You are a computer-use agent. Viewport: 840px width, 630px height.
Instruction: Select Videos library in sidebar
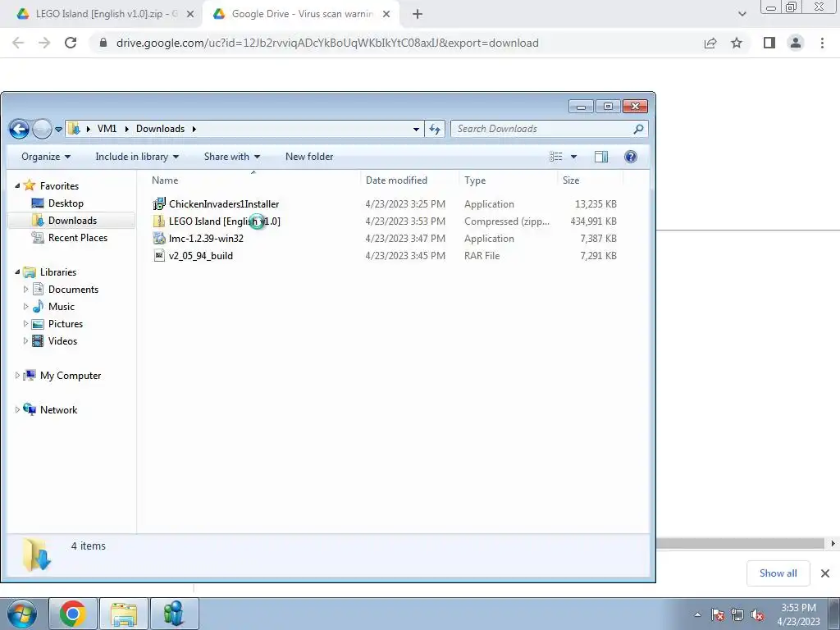pyautogui.click(x=62, y=340)
